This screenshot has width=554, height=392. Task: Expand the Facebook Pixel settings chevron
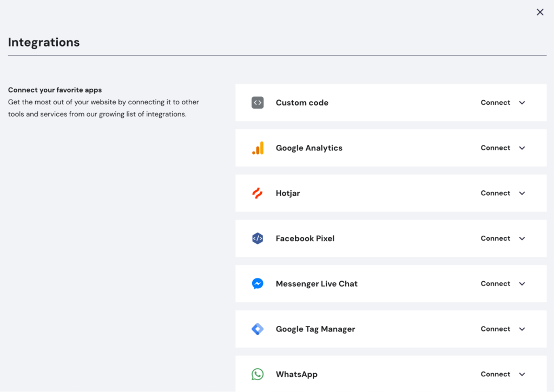coord(522,238)
